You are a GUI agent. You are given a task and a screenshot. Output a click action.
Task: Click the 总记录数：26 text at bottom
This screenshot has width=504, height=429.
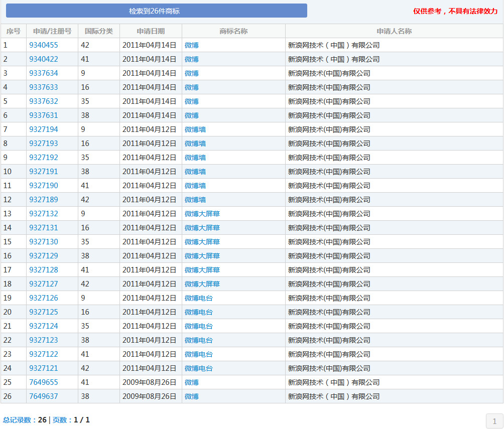click(25, 420)
